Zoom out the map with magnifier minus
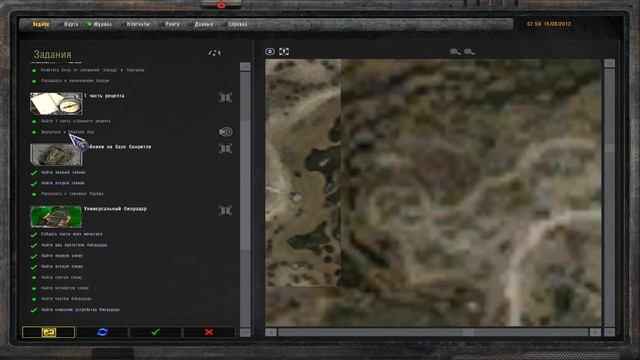 pyautogui.click(x=469, y=52)
